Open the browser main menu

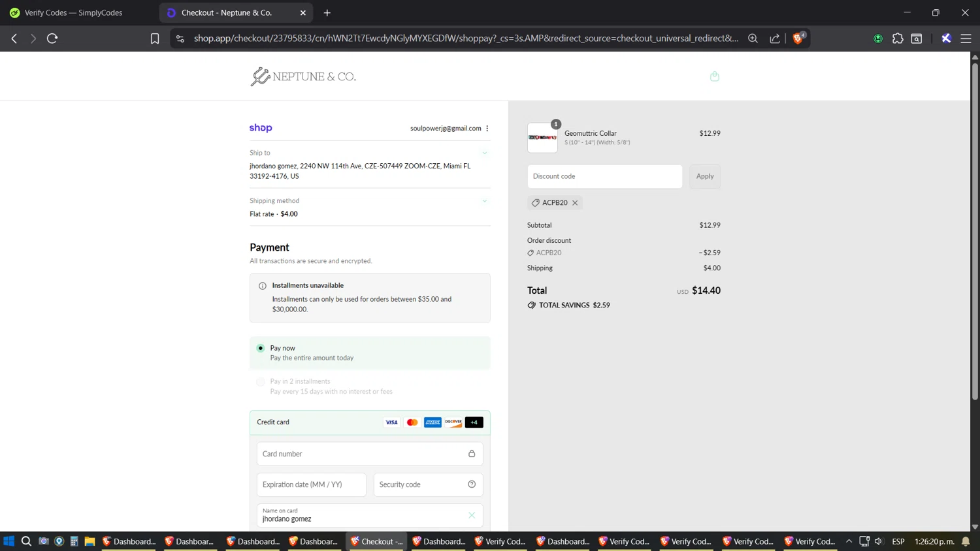966,39
